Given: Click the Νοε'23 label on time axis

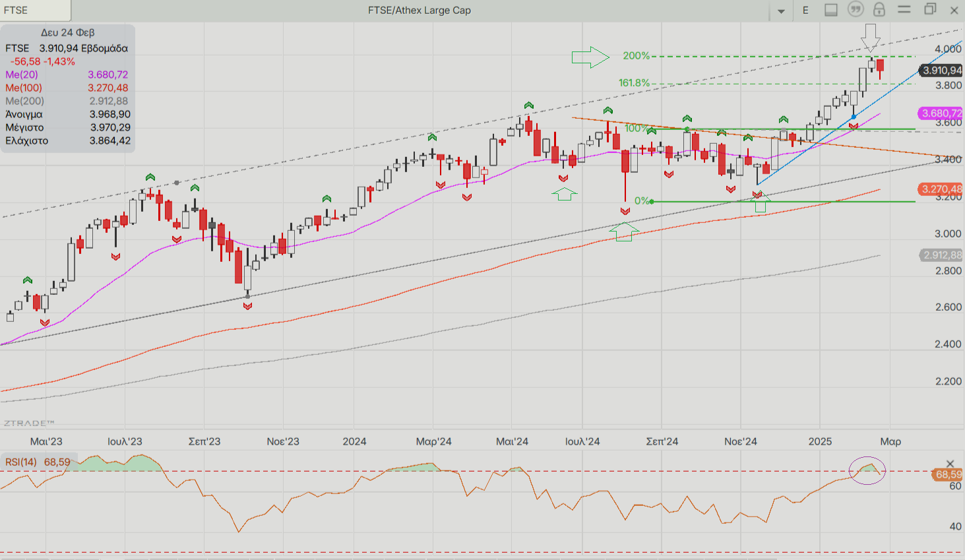Looking at the screenshot, I should click(283, 441).
